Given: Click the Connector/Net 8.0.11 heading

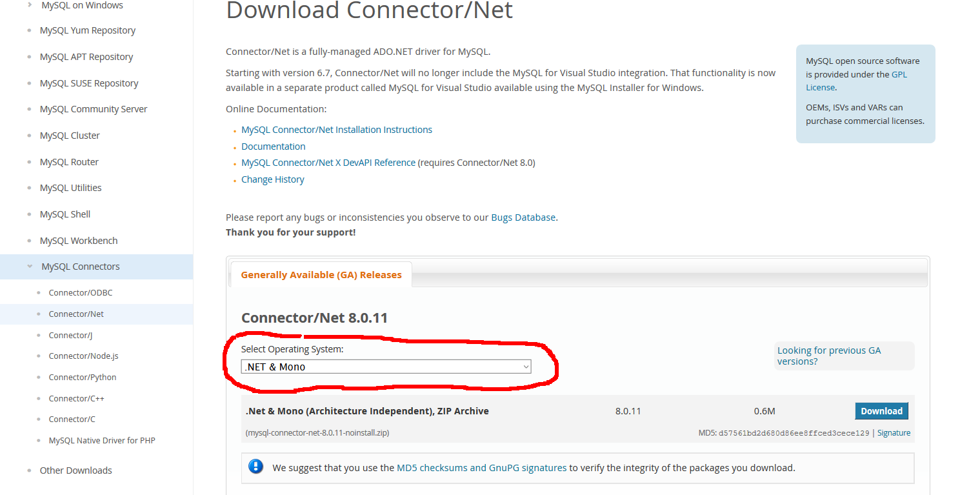Looking at the screenshot, I should [314, 318].
